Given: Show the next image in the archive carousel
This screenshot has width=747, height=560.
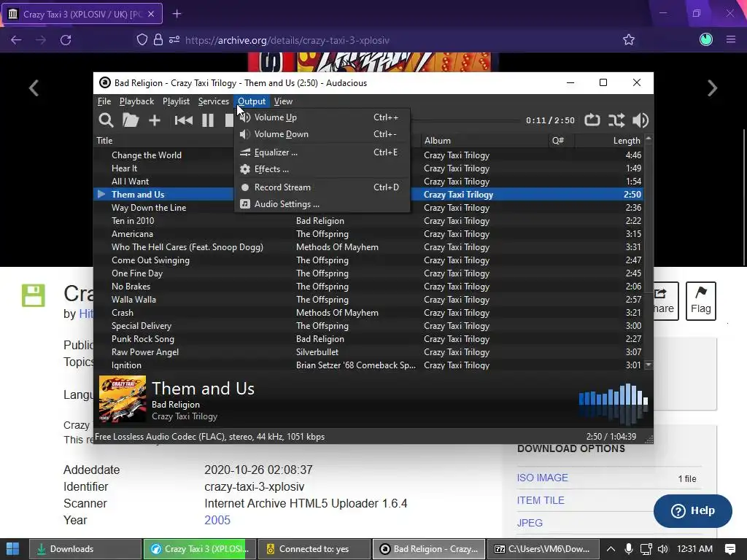Looking at the screenshot, I should tap(712, 88).
